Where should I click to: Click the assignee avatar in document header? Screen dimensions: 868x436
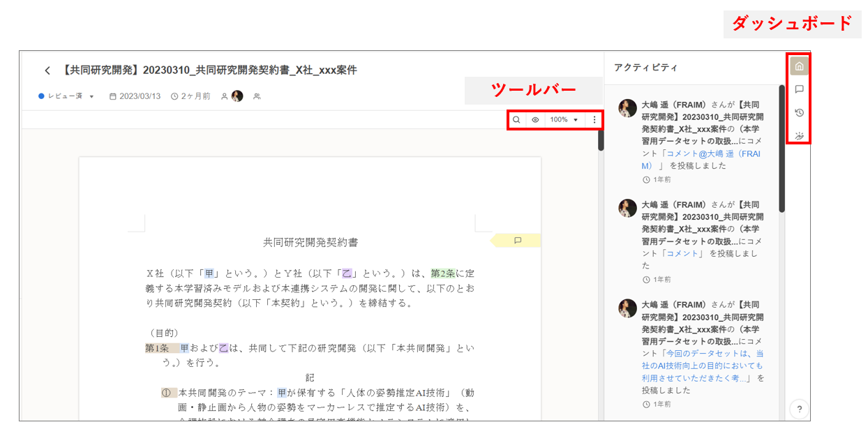tap(237, 96)
